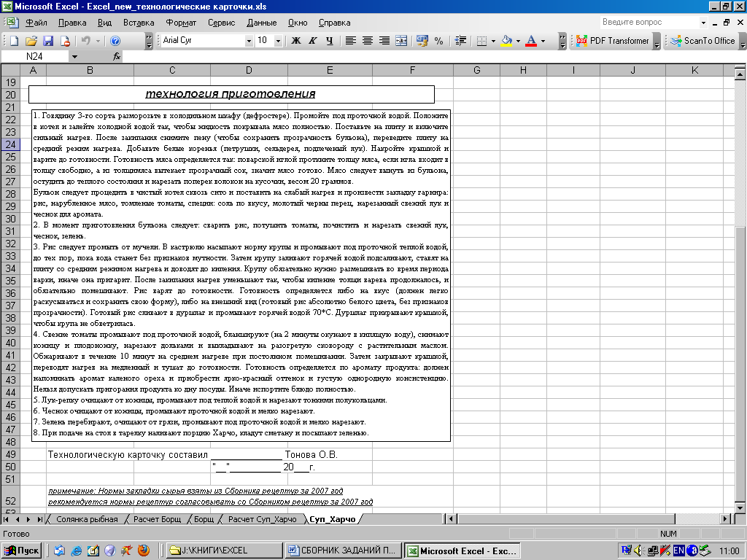
Task: Open the Данные menu
Action: pyautogui.click(x=262, y=23)
